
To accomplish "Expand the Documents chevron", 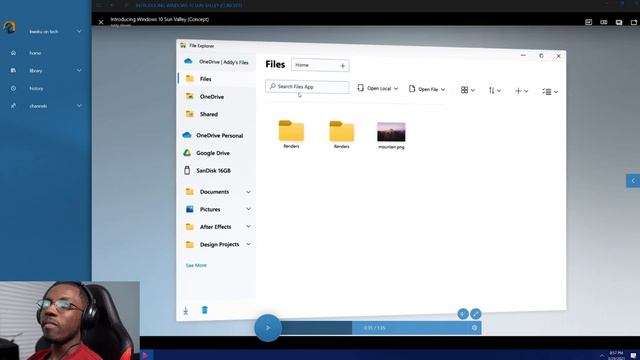I will 248,192.
